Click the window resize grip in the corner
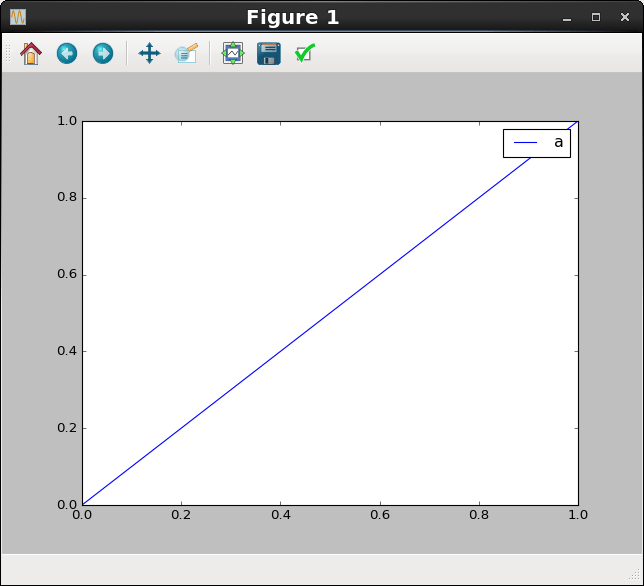 click(x=636, y=576)
